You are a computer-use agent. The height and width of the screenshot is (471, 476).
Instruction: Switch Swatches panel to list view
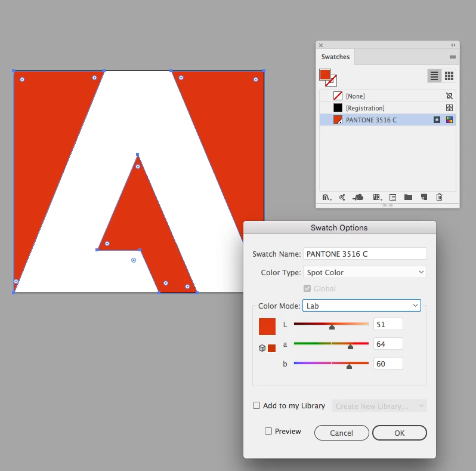[x=434, y=76]
